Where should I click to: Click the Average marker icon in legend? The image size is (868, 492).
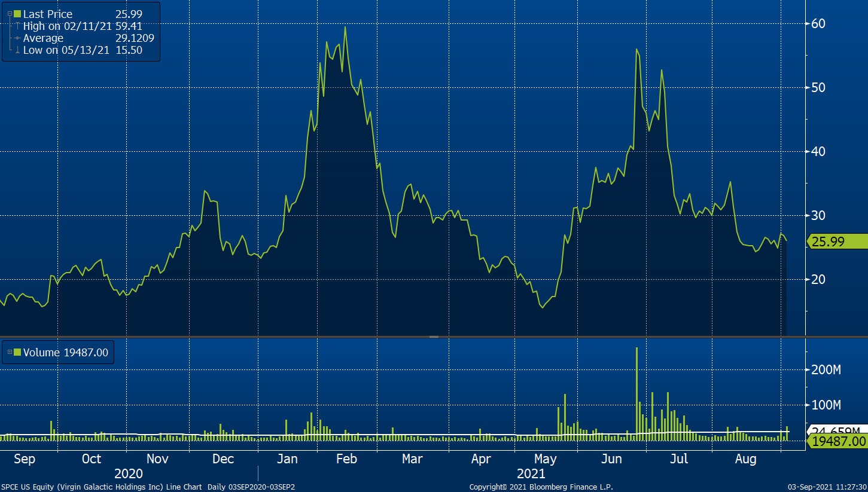tap(18, 38)
